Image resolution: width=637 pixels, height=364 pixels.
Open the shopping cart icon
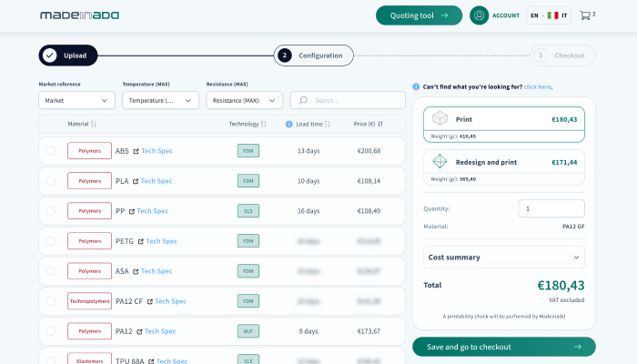pos(585,15)
